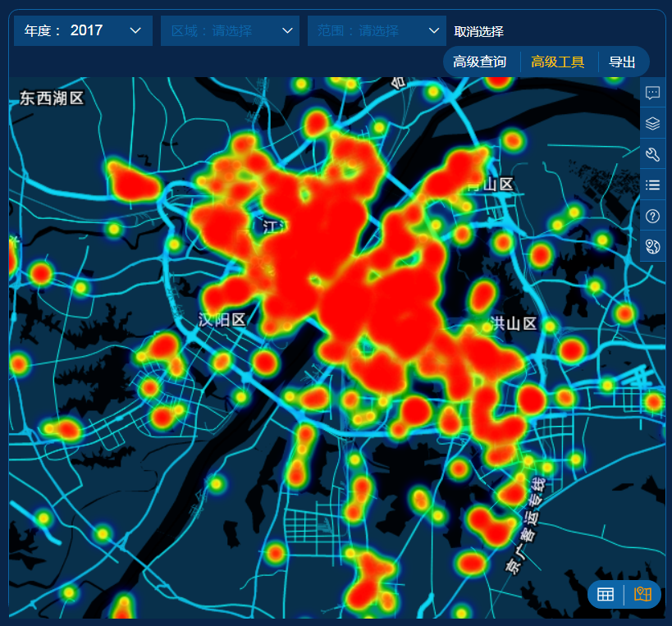Click the 导出 button

622,62
